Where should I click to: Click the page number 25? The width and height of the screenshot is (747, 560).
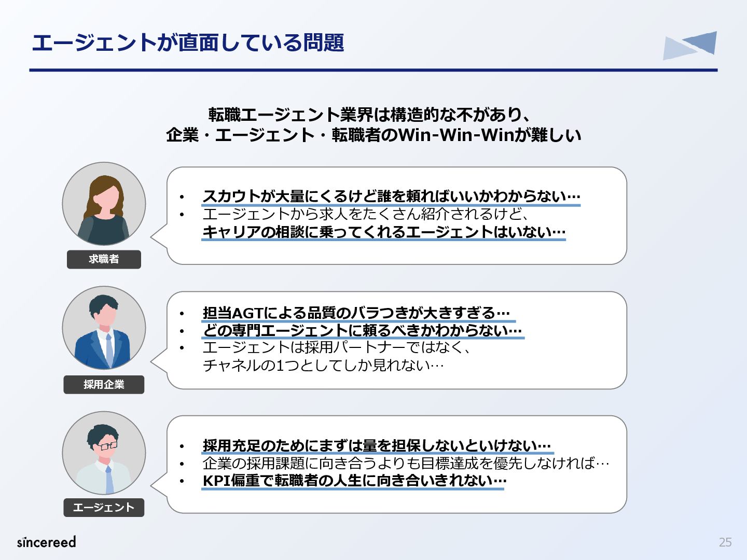pos(725,542)
